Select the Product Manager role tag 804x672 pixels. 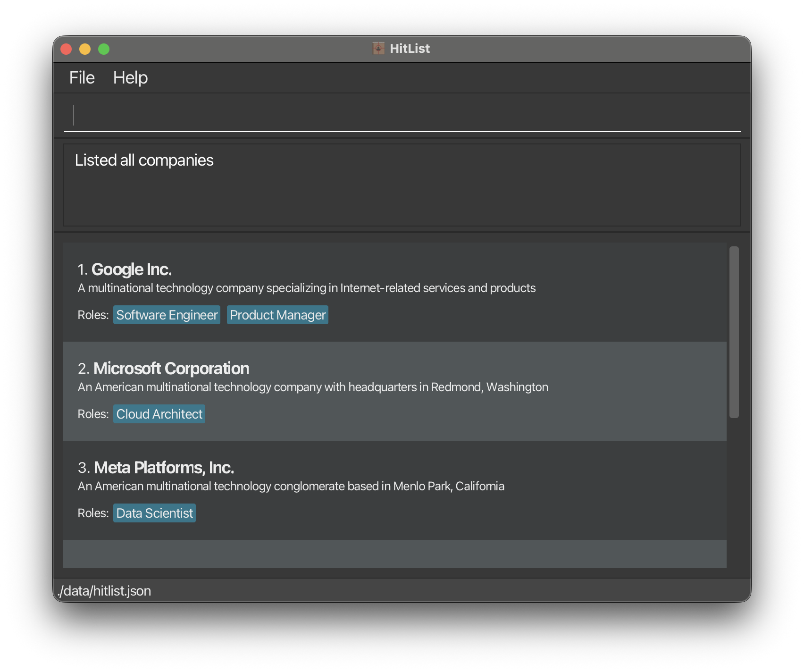[277, 315]
